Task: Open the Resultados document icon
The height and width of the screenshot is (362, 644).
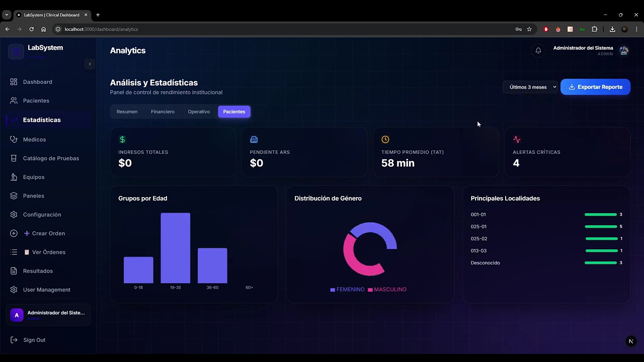Action: [14, 271]
